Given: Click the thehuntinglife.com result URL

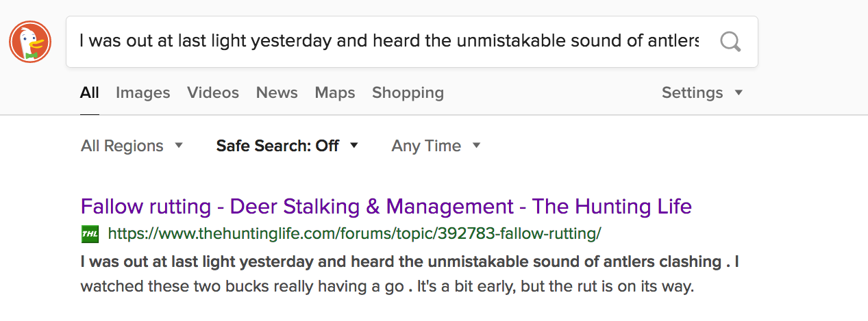Looking at the screenshot, I should pyautogui.click(x=354, y=234).
